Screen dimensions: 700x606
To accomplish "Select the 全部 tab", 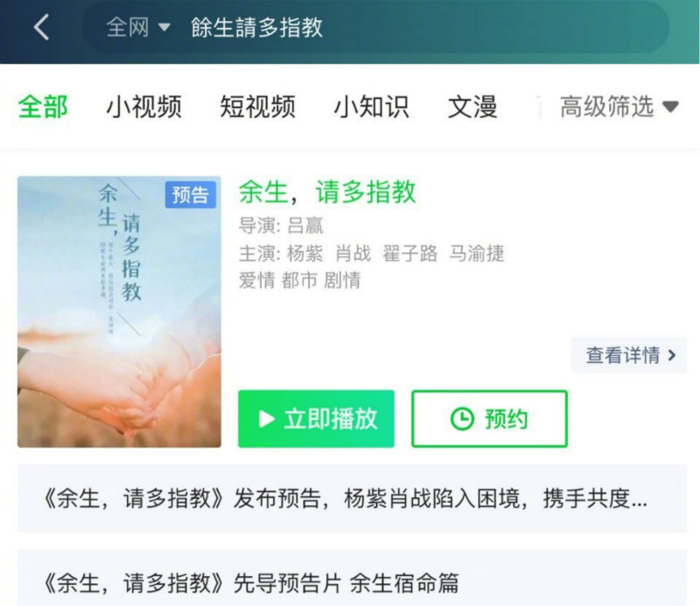I will (43, 107).
